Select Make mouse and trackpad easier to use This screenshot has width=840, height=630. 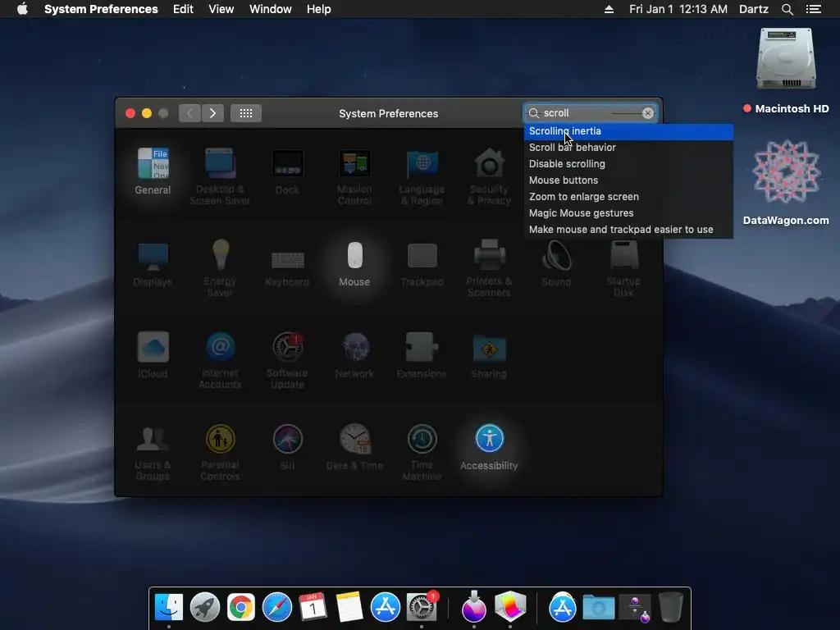628,230
